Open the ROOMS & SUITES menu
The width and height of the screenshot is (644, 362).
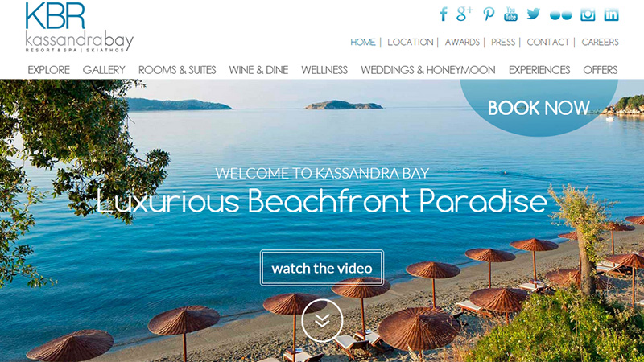177,70
